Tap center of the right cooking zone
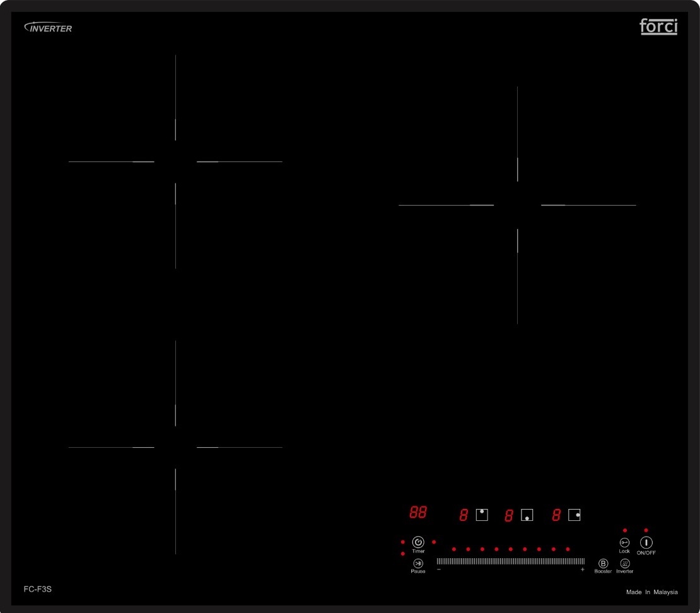This screenshot has height=613, width=700. coord(517,205)
